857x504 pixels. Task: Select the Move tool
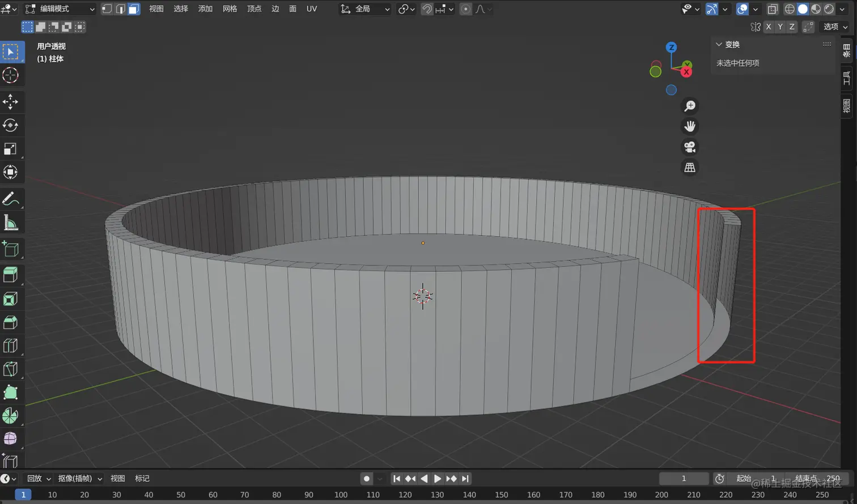(x=11, y=102)
